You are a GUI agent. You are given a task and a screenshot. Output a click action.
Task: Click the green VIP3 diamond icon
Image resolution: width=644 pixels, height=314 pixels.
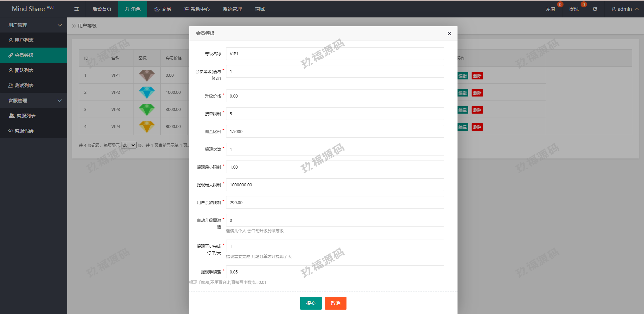click(x=147, y=110)
